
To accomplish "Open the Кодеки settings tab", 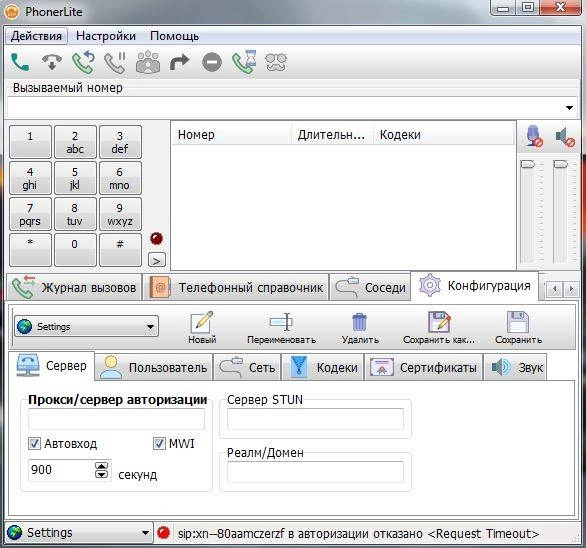I will pos(323,367).
